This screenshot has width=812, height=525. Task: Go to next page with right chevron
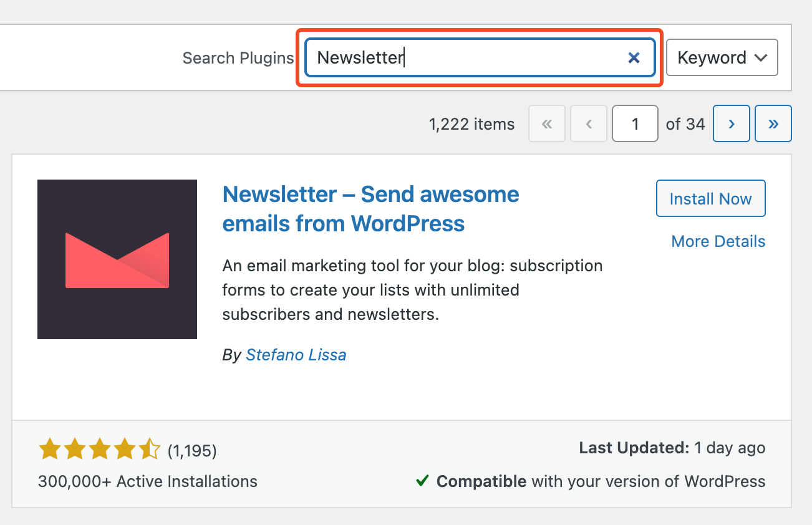731,123
